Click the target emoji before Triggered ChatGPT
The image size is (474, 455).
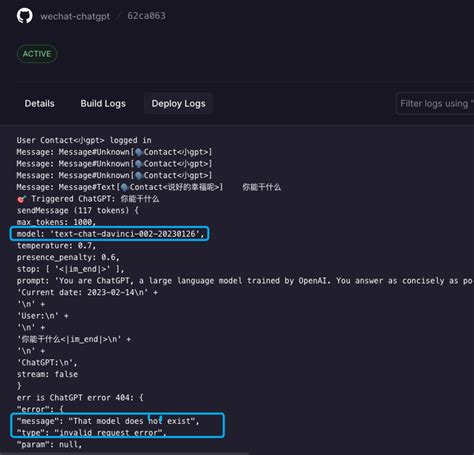pos(22,199)
